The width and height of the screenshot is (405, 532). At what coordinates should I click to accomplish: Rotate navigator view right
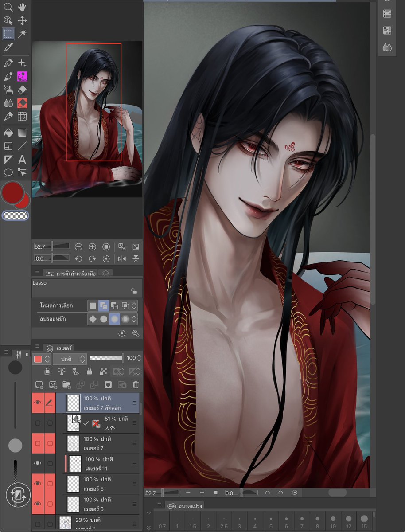point(92,258)
